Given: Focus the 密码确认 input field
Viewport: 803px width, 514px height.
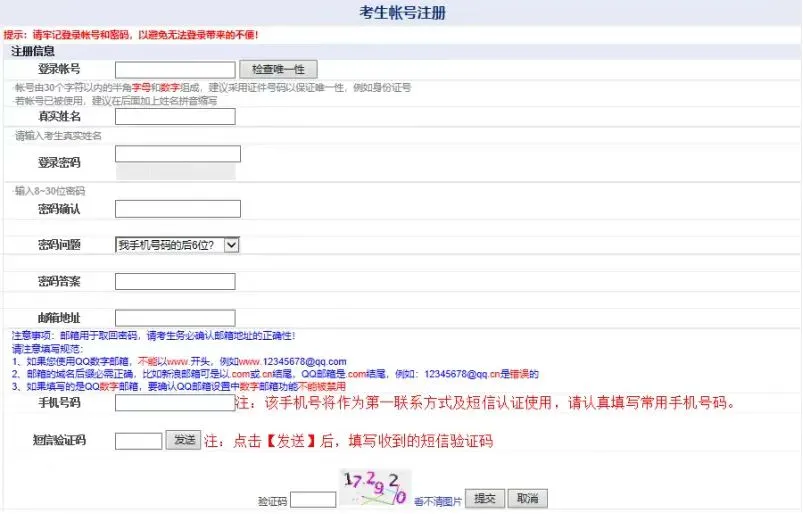Looking at the screenshot, I should 178,209.
